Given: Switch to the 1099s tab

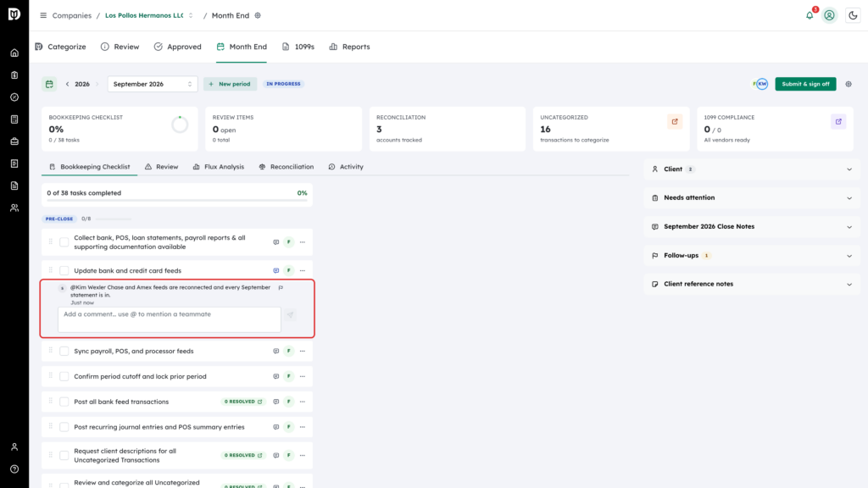Looking at the screenshot, I should 298,47.
